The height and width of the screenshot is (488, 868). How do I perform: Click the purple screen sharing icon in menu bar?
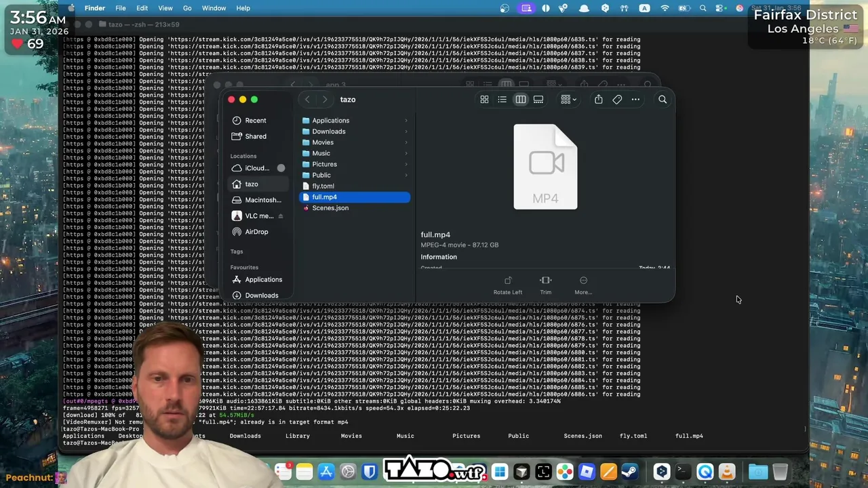point(526,8)
